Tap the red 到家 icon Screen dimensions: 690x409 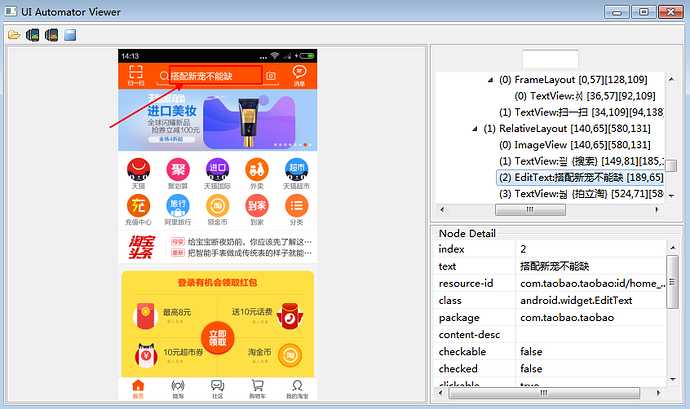[257, 206]
